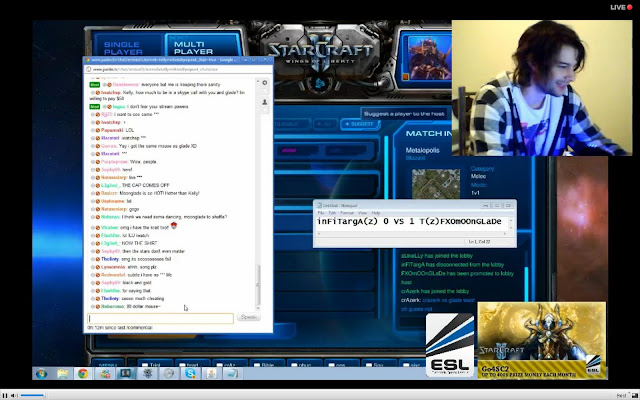Click the ban icon beside 'THE CAP COMES OFF'
This screenshot has height=400, width=640.
tap(98, 185)
